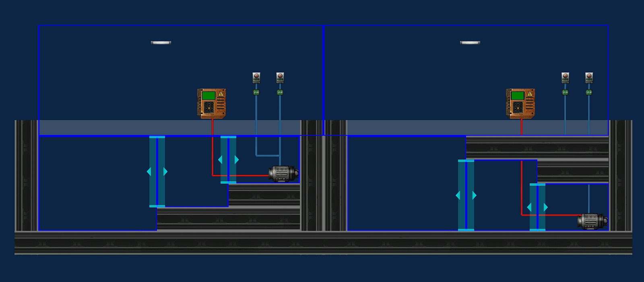Select the second red button in right room

589,77
